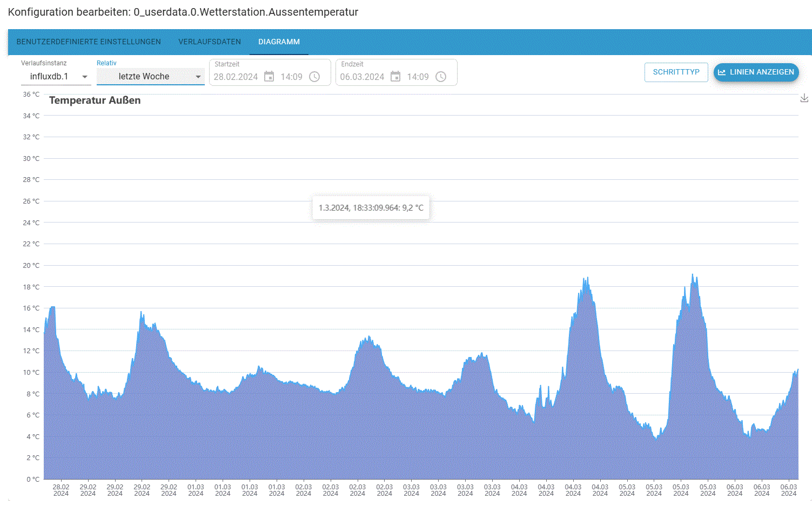
Task: Click the Endzeit 14:09 time field
Action: click(418, 77)
